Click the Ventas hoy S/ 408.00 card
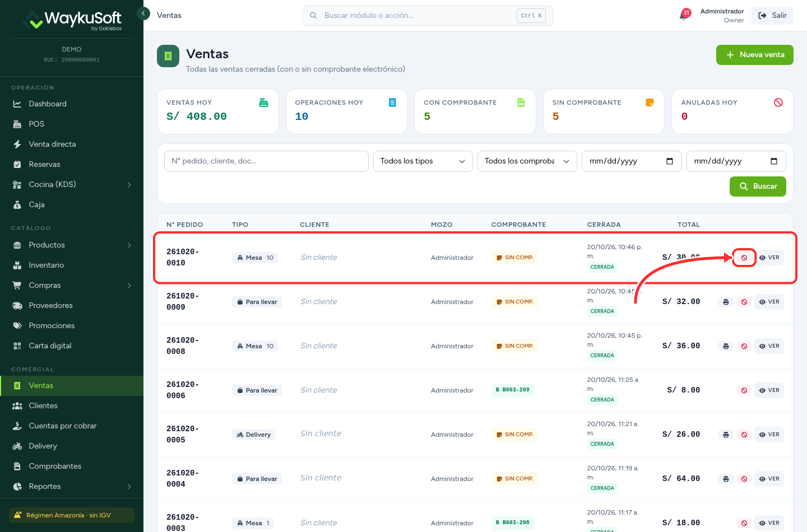This screenshot has height=532, width=807. (x=218, y=111)
